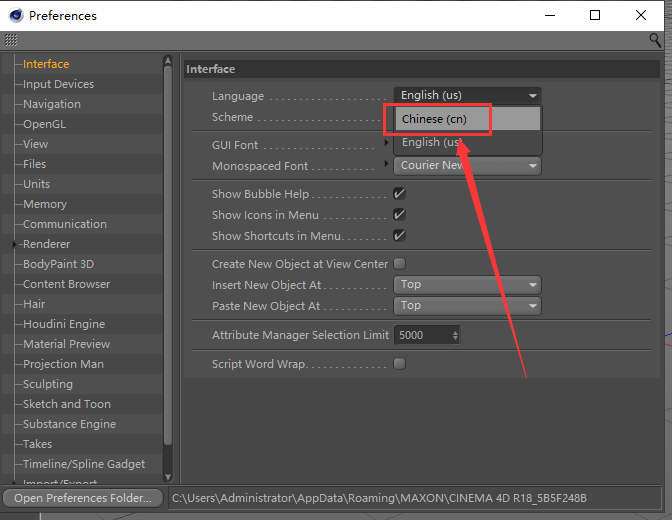Click the Attribute Manager Selection Limit field

(423, 336)
